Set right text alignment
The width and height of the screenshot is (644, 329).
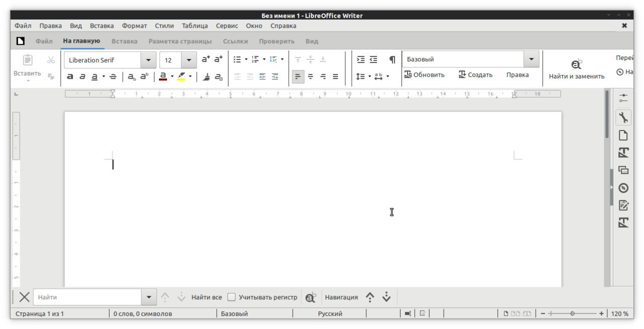[323, 77]
